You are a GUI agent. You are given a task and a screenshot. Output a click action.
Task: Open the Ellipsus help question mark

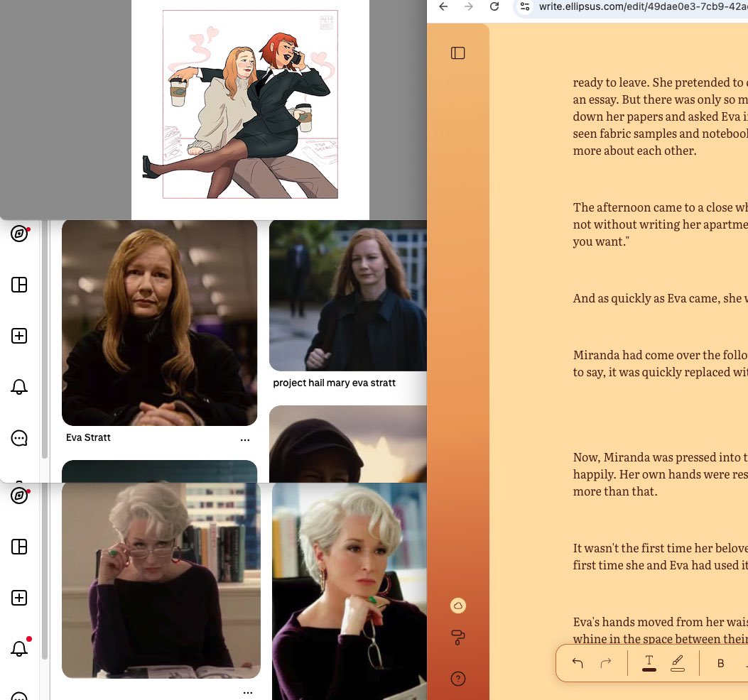coord(458,679)
